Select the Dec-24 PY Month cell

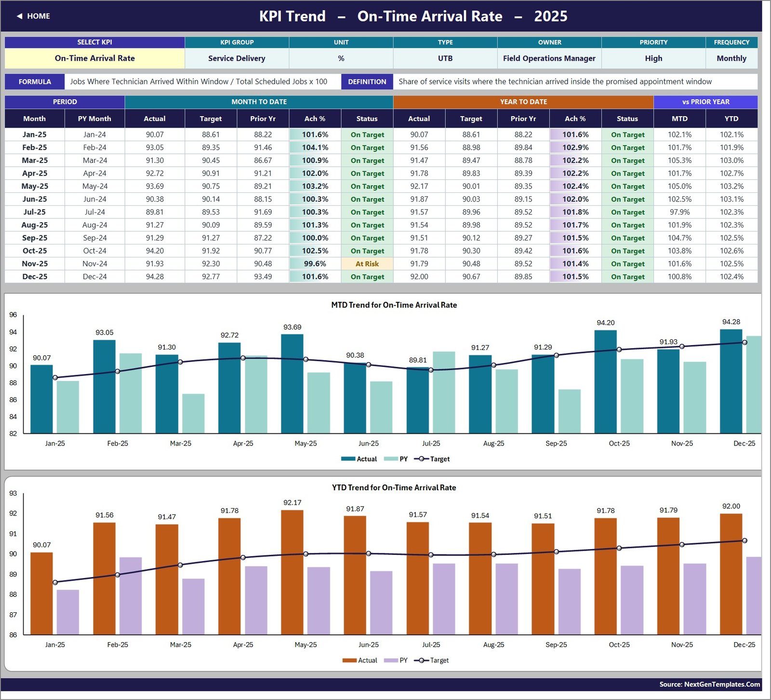[x=94, y=277]
